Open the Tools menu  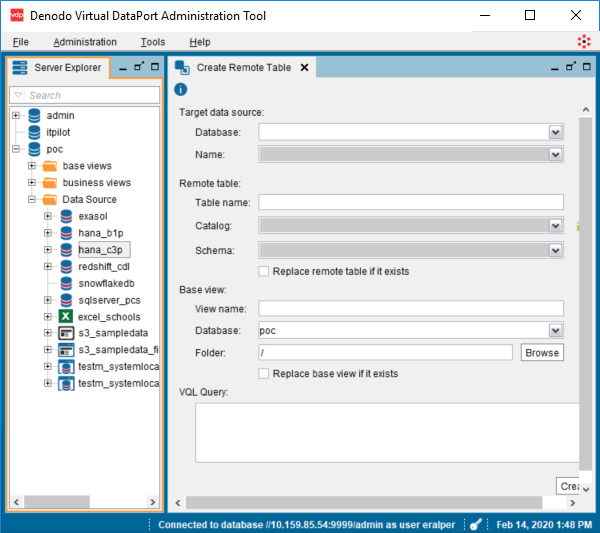pos(153,42)
